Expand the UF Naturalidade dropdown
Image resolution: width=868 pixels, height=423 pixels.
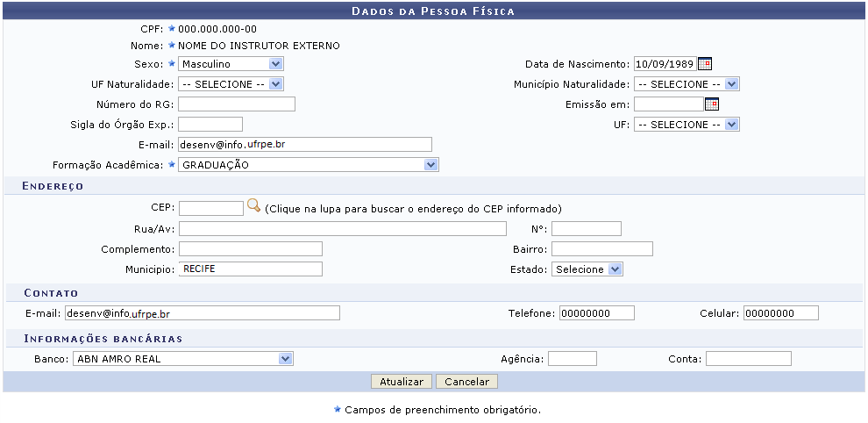click(231, 84)
